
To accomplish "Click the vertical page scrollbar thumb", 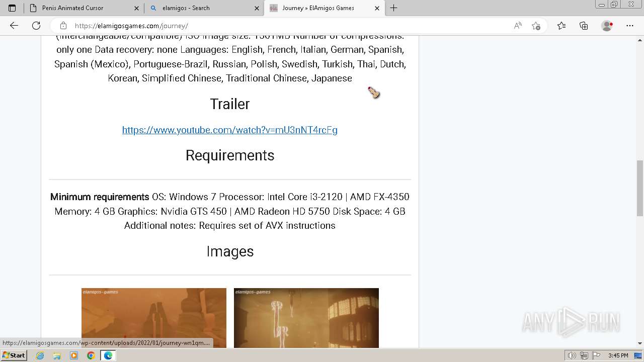I will click(x=639, y=189).
